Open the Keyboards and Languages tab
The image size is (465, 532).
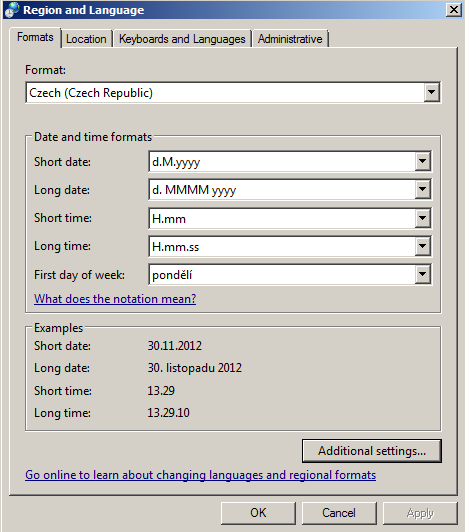click(182, 39)
